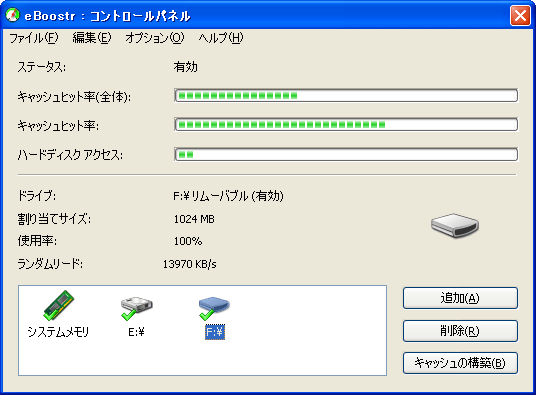This screenshot has height=395, width=536.
Task: Click the キャッシュの構築(B) button
Action: (460, 363)
